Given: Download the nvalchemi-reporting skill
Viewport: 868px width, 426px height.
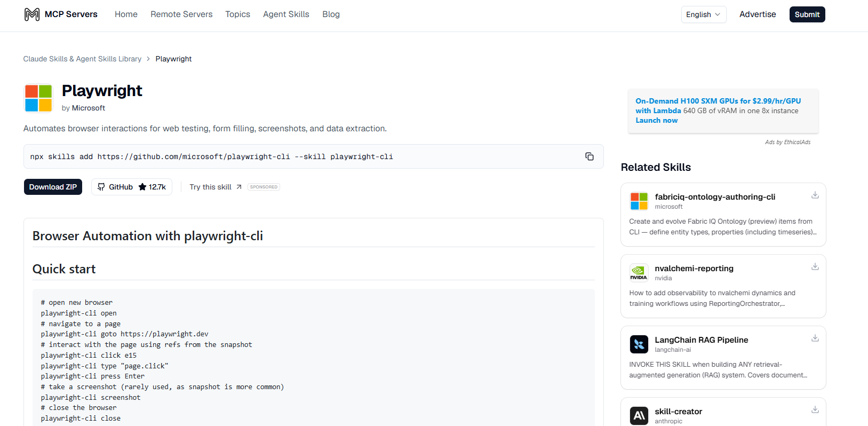Looking at the screenshot, I should (815, 266).
